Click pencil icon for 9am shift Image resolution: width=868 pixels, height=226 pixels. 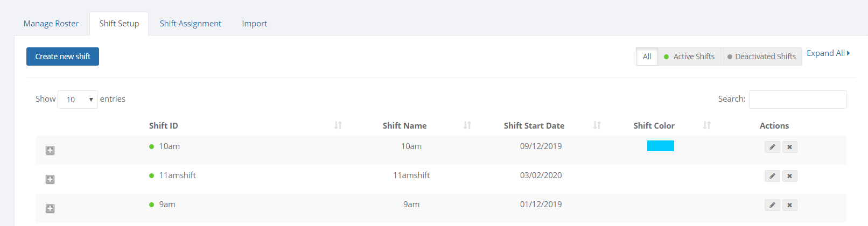pos(772,205)
